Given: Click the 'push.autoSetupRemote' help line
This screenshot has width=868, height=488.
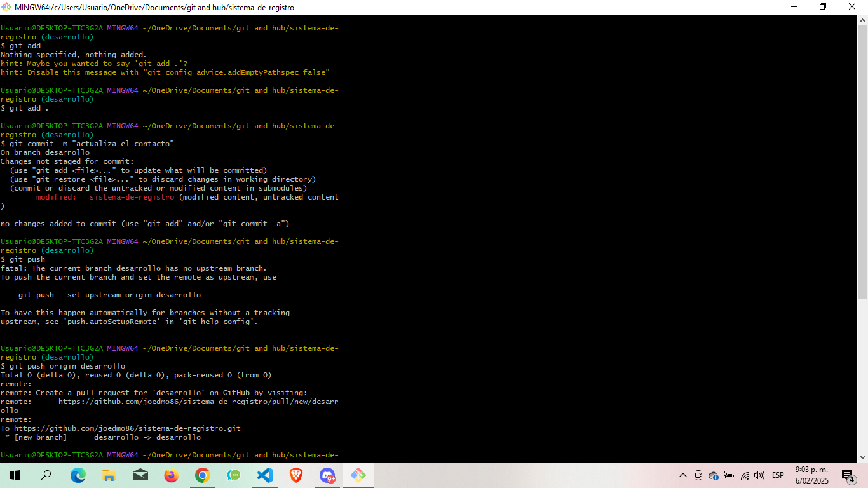Looking at the screenshot, I should click(129, 322).
